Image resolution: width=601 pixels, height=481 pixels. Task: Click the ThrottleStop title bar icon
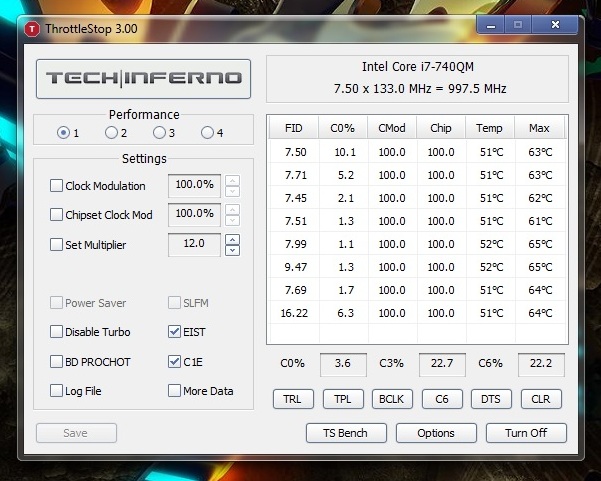tap(32, 29)
